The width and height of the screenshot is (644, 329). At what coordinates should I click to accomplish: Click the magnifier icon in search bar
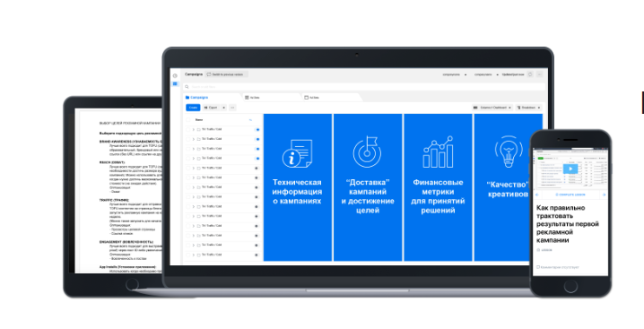tap(187, 87)
